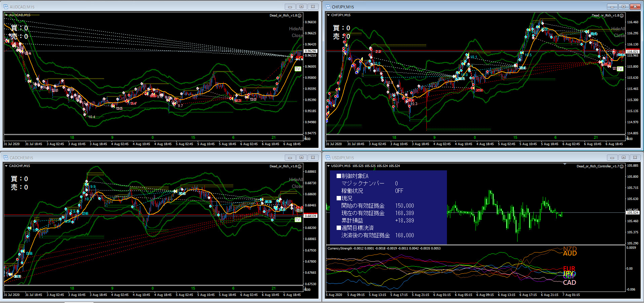Expand the CADCHF,M15 chart dropdown triangle

point(6,166)
